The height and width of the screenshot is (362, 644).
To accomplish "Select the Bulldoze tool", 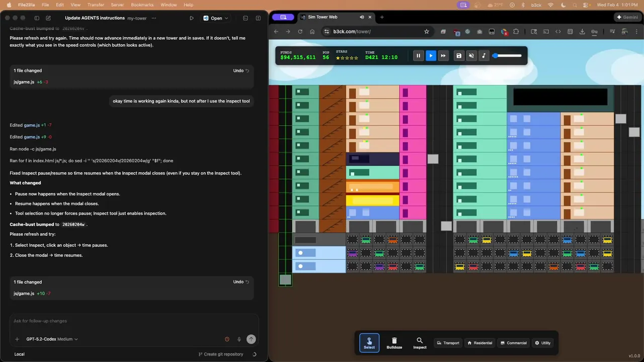I will pos(394,343).
